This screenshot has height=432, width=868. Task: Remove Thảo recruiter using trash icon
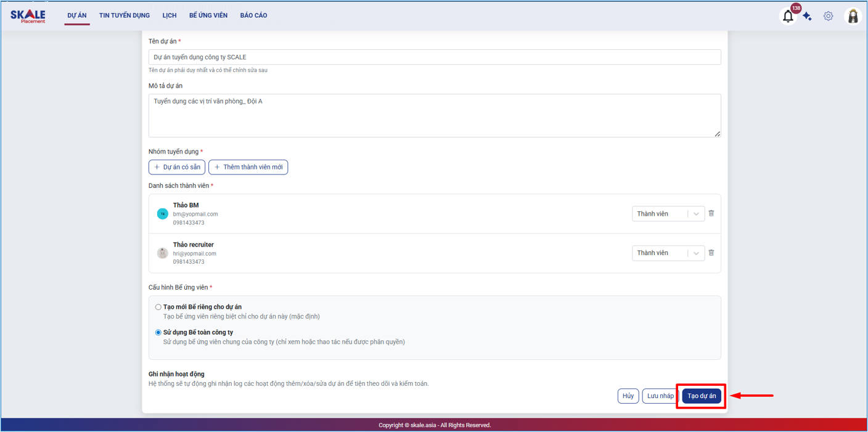[711, 253]
